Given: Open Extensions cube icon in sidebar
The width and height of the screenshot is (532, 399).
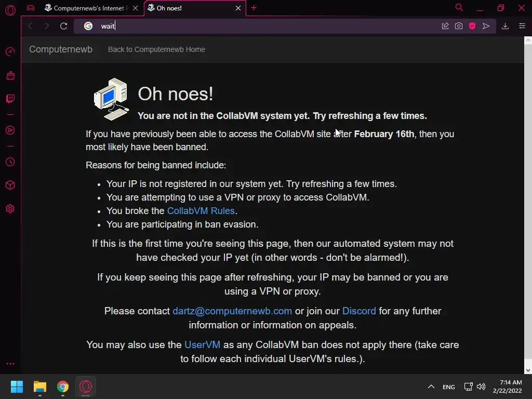Looking at the screenshot, I should click(x=10, y=185).
